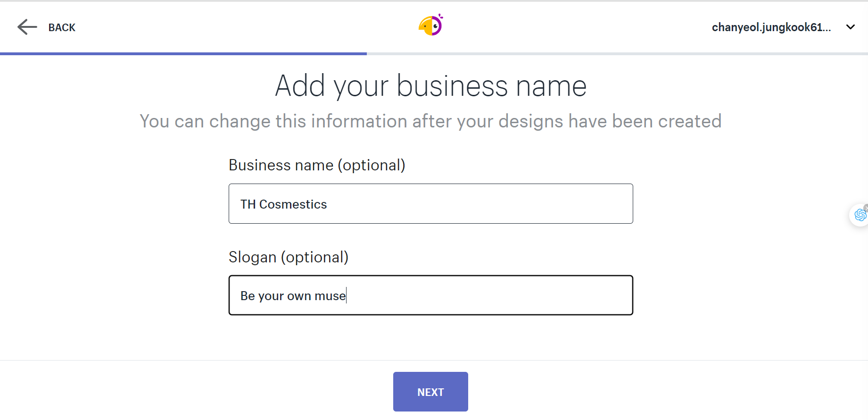Open the chanyeol.jungkook61 account dropdown

771,27
